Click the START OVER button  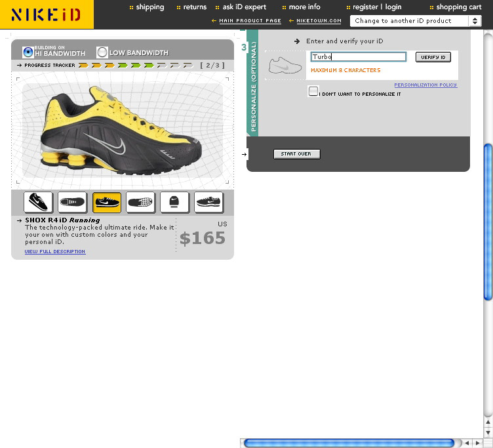point(297,154)
